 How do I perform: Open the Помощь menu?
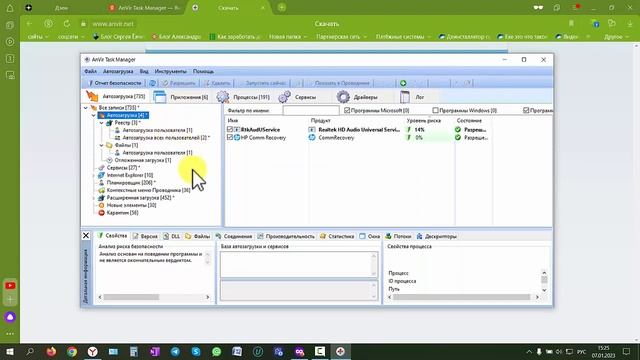point(203,71)
